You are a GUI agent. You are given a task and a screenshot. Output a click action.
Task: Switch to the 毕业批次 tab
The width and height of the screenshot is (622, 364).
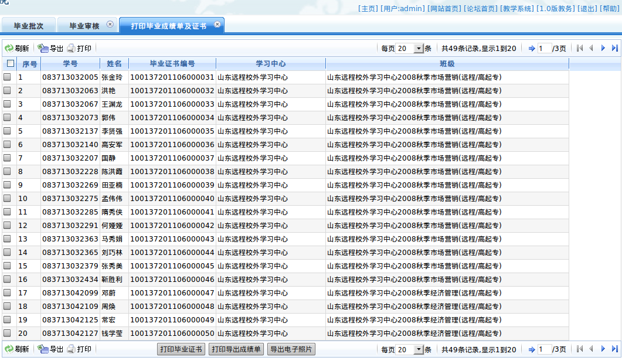[29, 26]
